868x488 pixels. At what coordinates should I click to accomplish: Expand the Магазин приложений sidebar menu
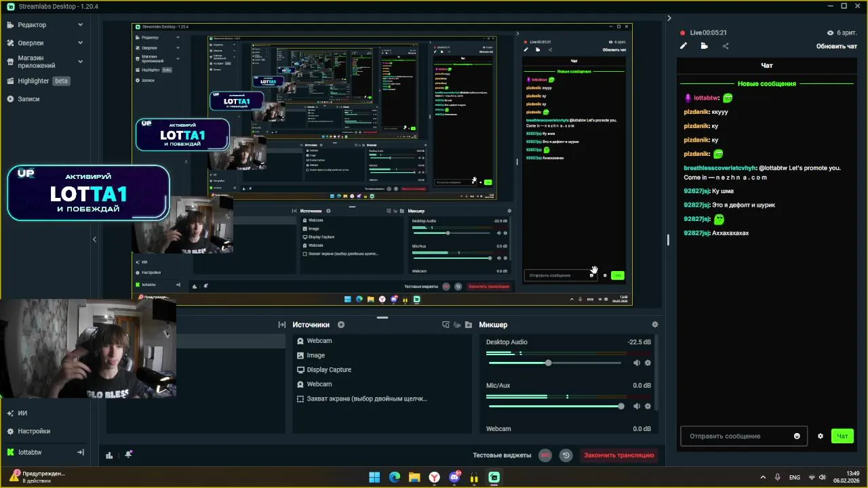point(80,62)
